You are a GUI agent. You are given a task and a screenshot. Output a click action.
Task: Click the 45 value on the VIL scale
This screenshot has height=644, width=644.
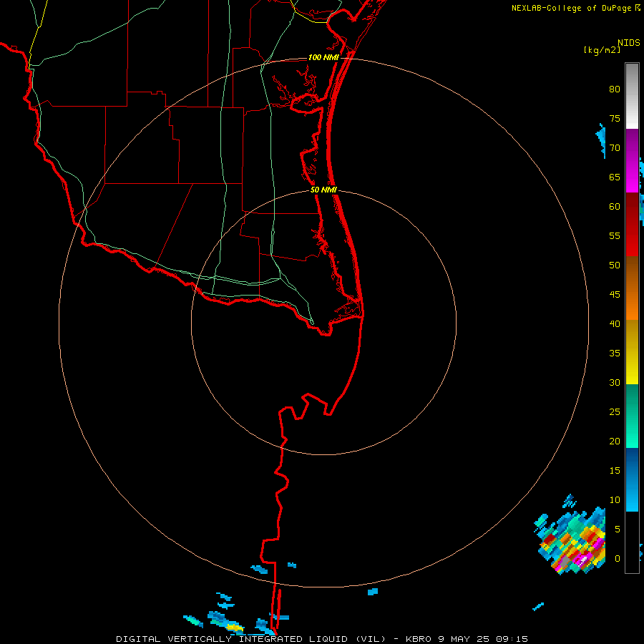tap(615, 295)
